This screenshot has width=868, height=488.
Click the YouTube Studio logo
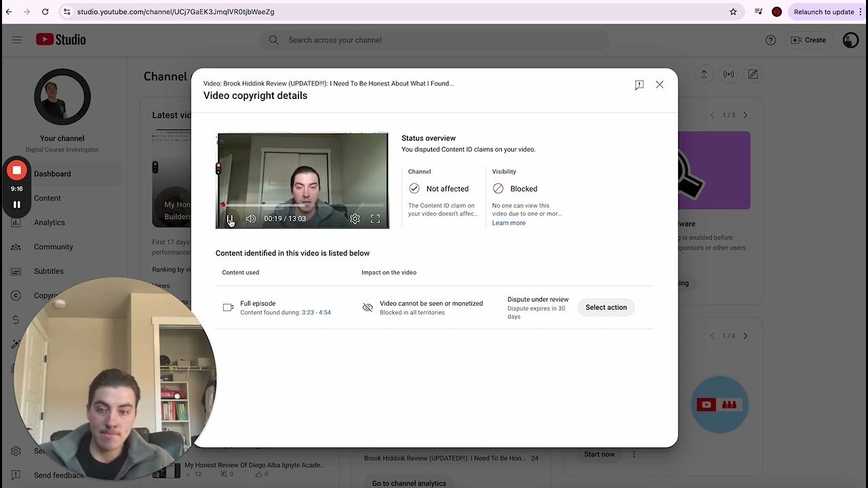(x=61, y=40)
